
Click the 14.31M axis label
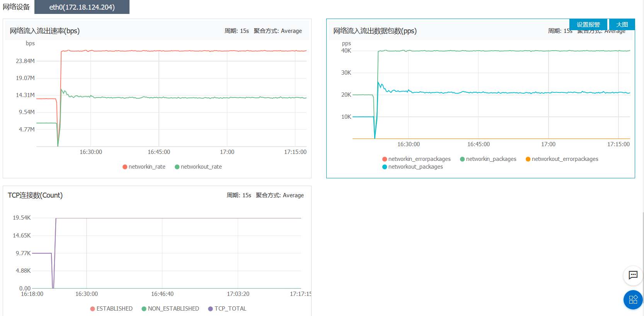point(25,95)
